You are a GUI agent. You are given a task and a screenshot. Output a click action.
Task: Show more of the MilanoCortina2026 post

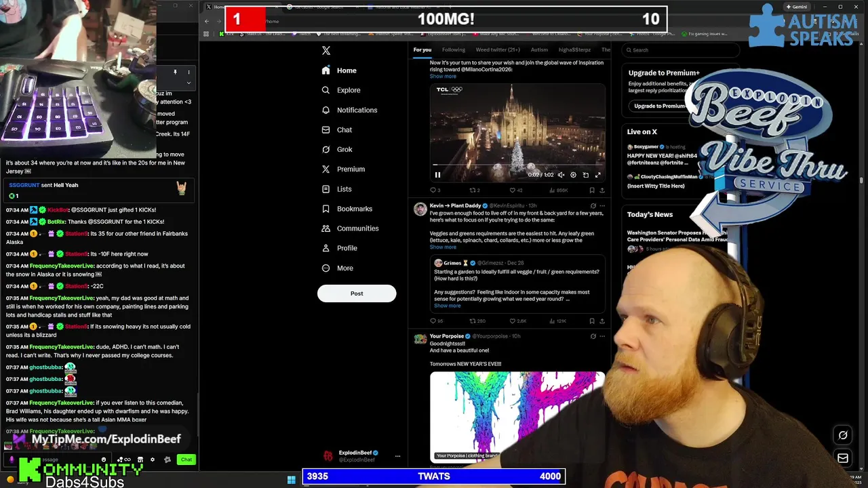(x=443, y=77)
